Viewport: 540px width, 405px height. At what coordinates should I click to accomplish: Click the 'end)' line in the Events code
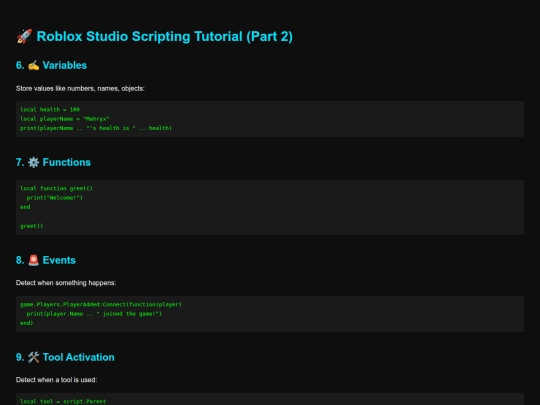27,323
